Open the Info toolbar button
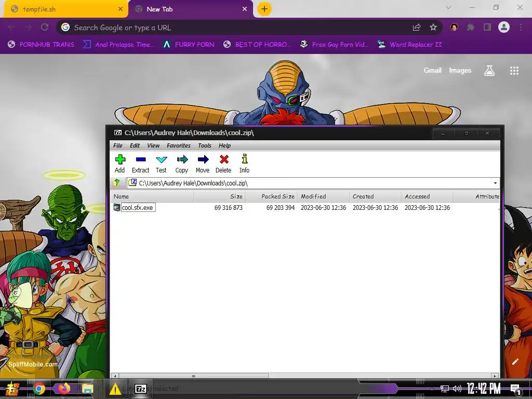Image resolution: width=532 pixels, height=399 pixels. (244, 163)
